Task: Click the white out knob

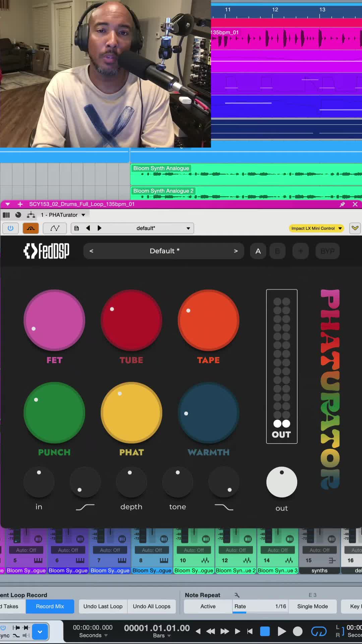Action: pyautogui.click(x=282, y=482)
